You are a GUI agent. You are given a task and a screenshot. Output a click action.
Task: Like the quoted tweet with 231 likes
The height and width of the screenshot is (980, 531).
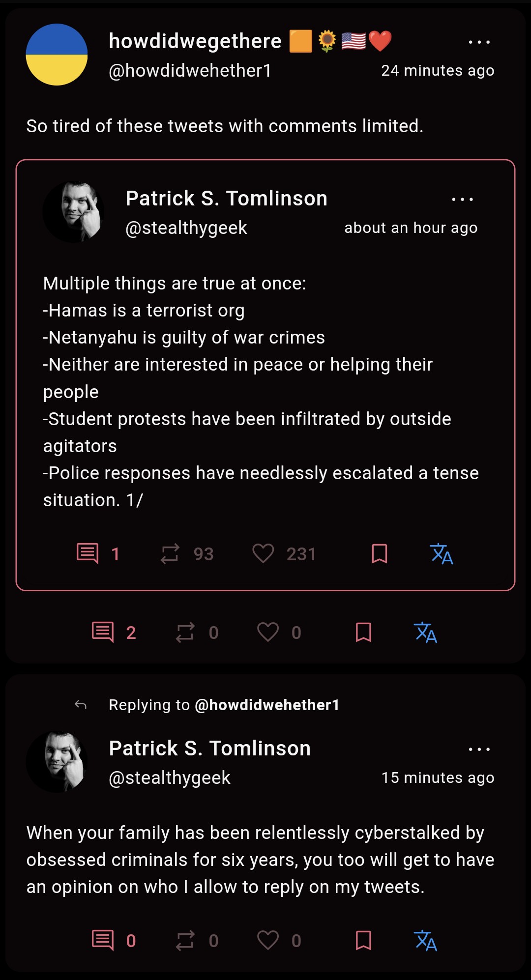coord(263,553)
